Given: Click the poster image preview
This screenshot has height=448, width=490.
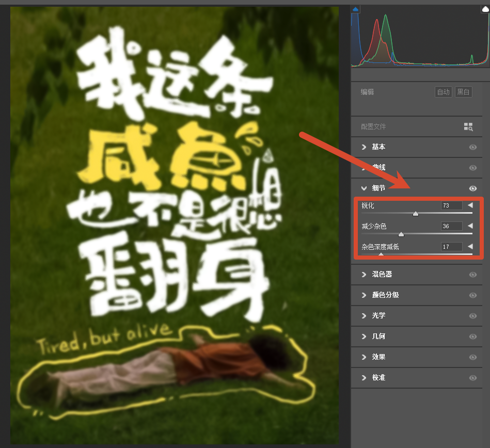Looking at the screenshot, I should tap(175, 225).
